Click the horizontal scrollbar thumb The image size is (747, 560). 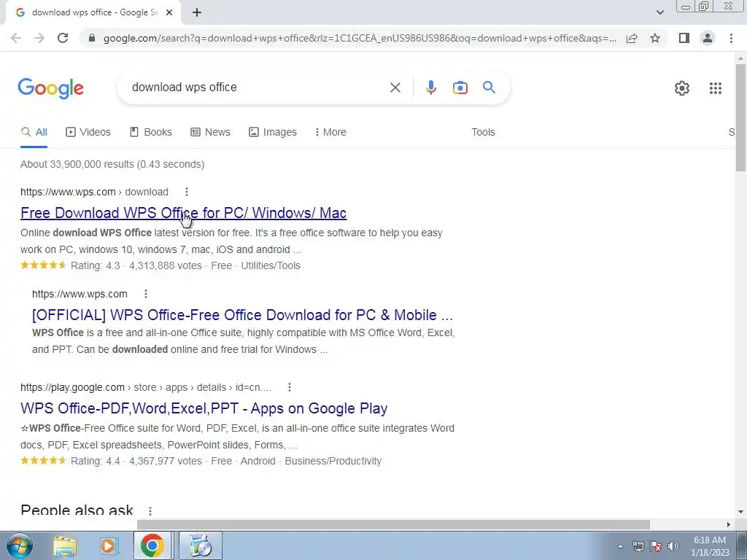click(x=393, y=524)
